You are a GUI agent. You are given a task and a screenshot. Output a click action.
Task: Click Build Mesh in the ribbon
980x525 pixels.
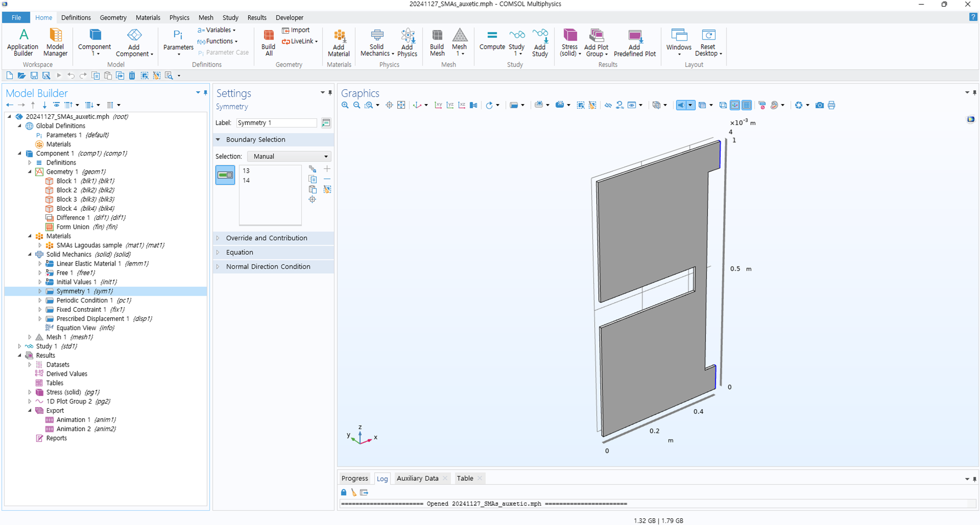click(437, 42)
